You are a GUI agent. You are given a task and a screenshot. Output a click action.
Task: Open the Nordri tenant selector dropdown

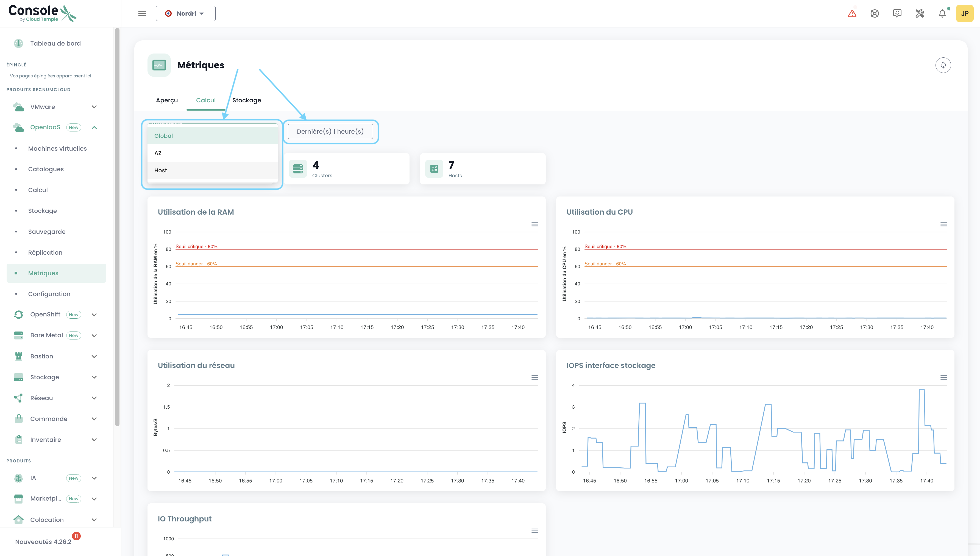pyautogui.click(x=186, y=14)
